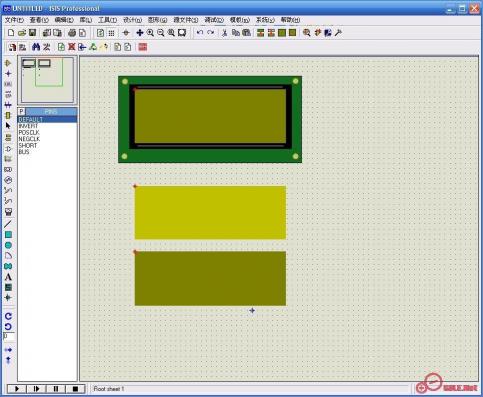Viewport: 483px width, 397px height.
Task: Open the first menu in menu bar
Action: (14, 20)
